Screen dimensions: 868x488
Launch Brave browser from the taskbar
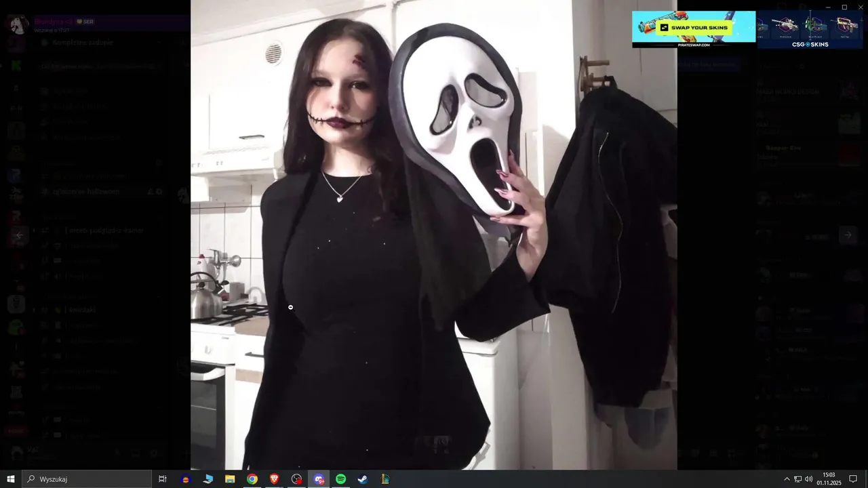(x=274, y=479)
